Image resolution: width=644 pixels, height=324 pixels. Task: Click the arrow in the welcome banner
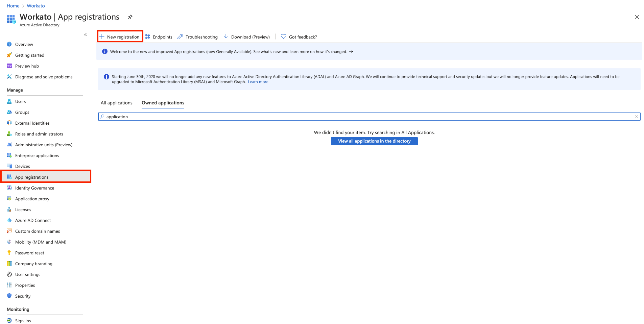(351, 51)
